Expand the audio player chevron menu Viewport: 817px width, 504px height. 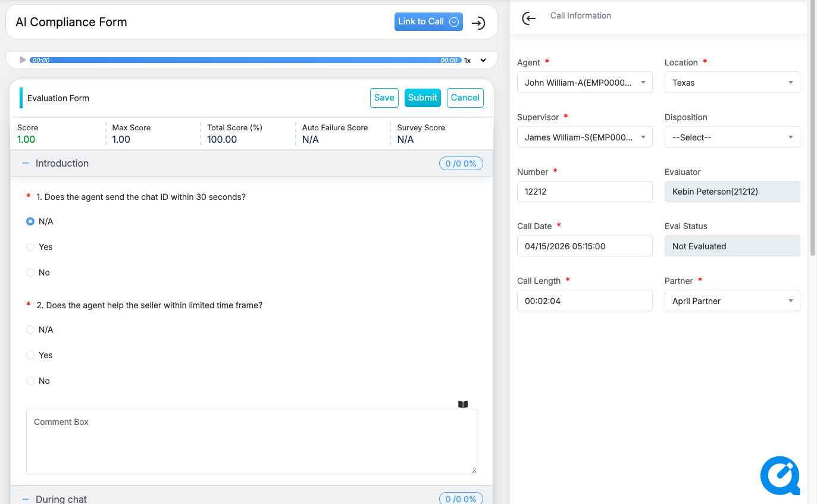tap(483, 60)
